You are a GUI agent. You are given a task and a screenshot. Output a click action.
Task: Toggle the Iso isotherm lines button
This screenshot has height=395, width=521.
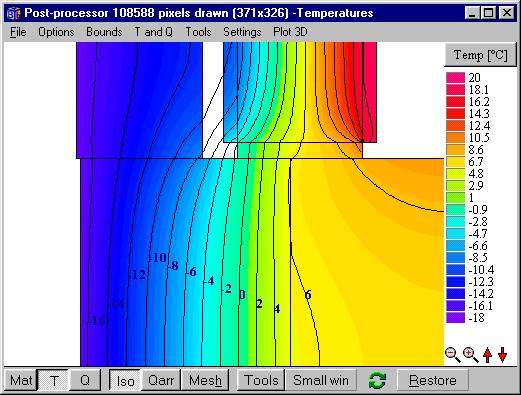tap(125, 380)
